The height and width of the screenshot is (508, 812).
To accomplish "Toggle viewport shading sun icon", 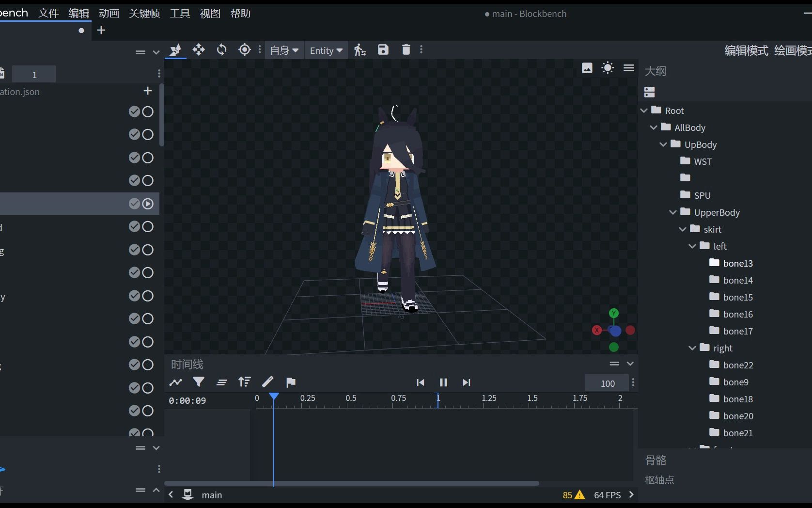I will tap(608, 68).
